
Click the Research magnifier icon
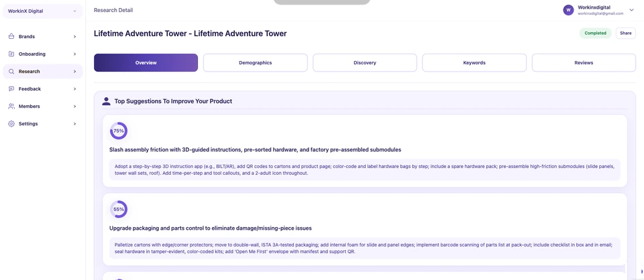coord(11,71)
